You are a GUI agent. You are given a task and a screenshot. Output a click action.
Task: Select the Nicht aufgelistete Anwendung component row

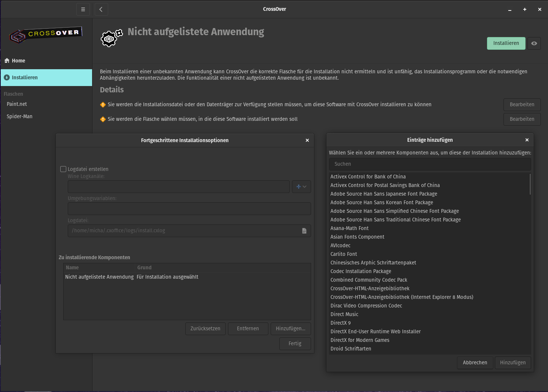[187, 277]
